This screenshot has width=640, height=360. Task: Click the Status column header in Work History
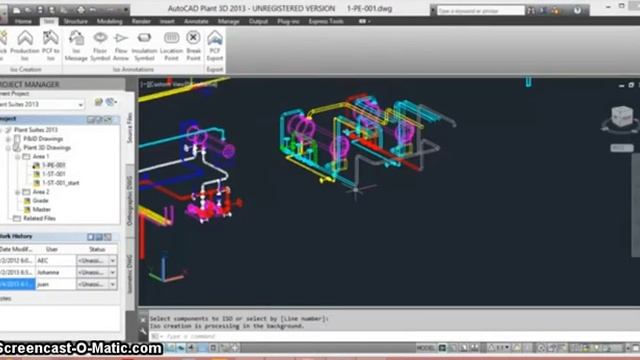coord(97,249)
